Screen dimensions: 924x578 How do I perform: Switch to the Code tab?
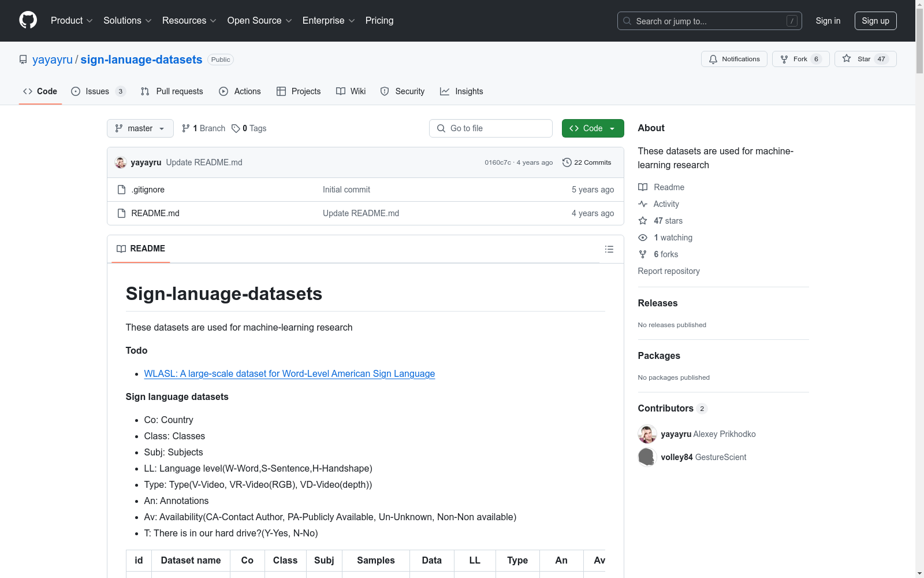click(40, 91)
